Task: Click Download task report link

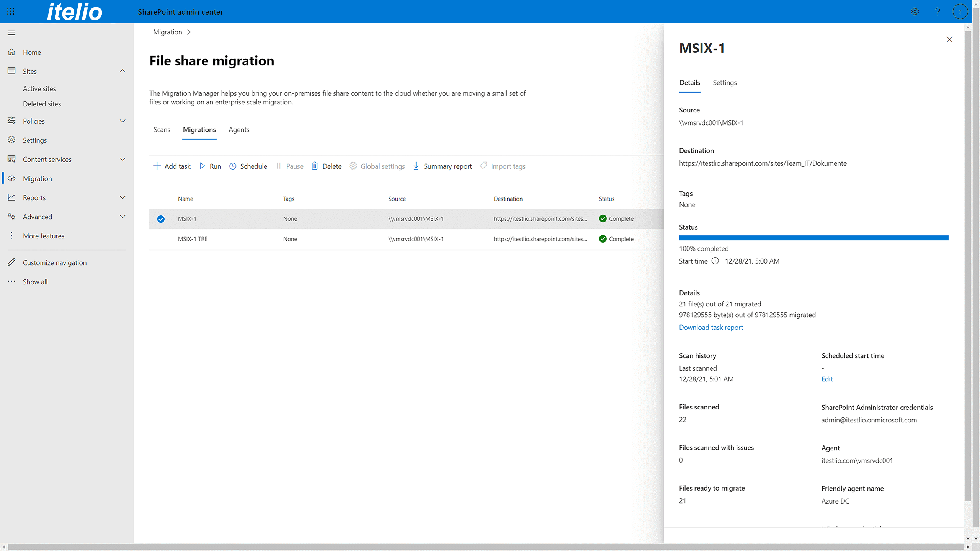Action: tap(711, 327)
